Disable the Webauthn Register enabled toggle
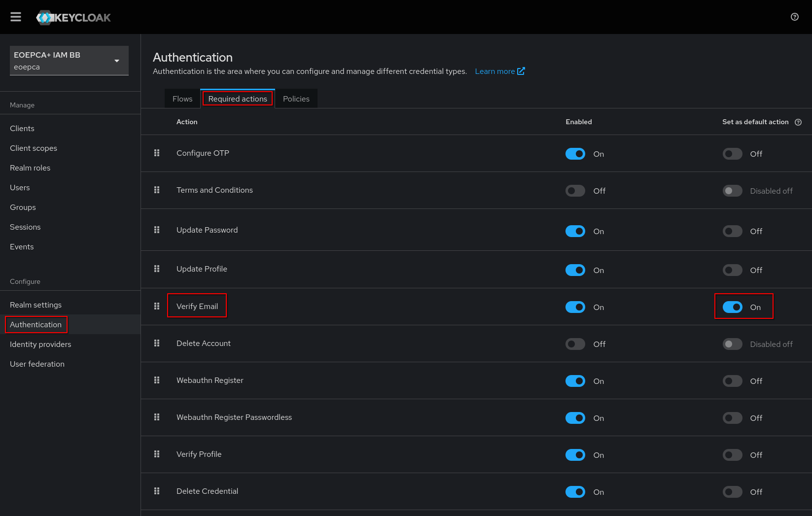The height and width of the screenshot is (516, 812). click(x=575, y=381)
